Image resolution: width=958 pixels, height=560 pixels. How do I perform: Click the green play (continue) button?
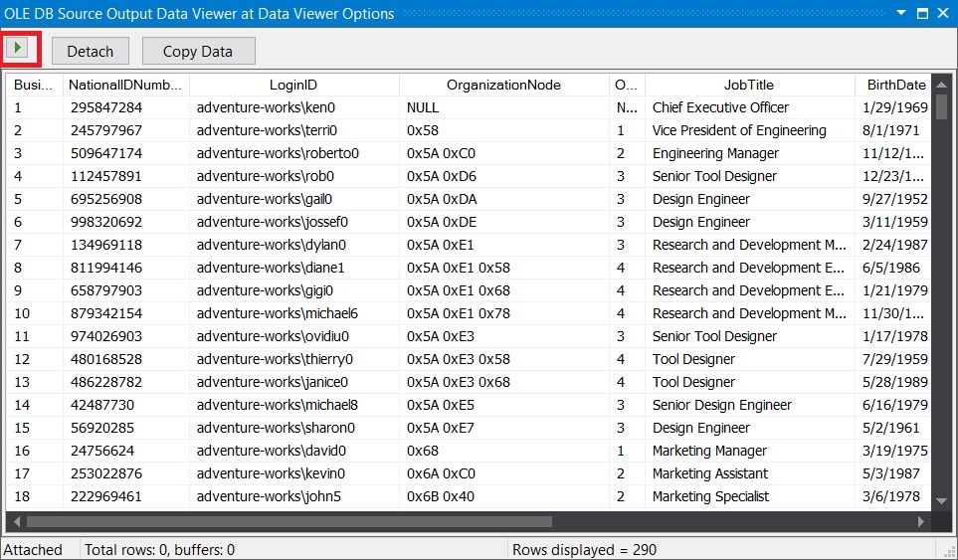(18, 48)
